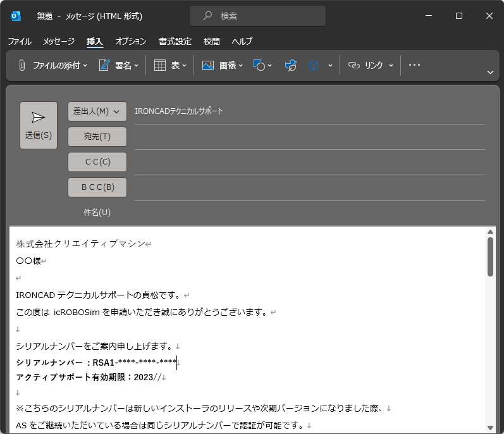This screenshot has height=434, width=504.
Task: Click the 3D model cube icon
Action: pyautogui.click(x=314, y=65)
